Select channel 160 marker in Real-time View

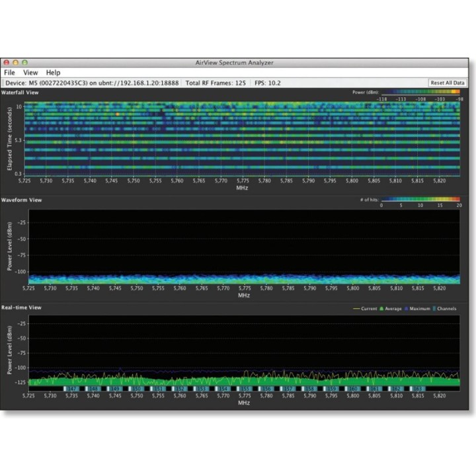click(x=352, y=389)
